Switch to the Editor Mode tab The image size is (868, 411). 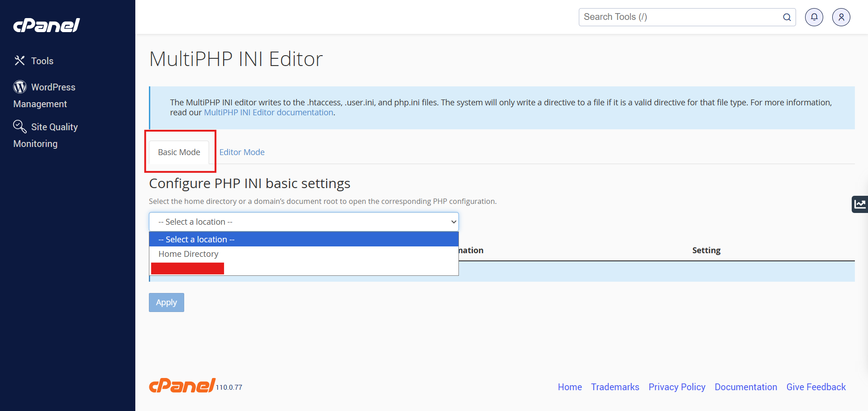coord(242,152)
